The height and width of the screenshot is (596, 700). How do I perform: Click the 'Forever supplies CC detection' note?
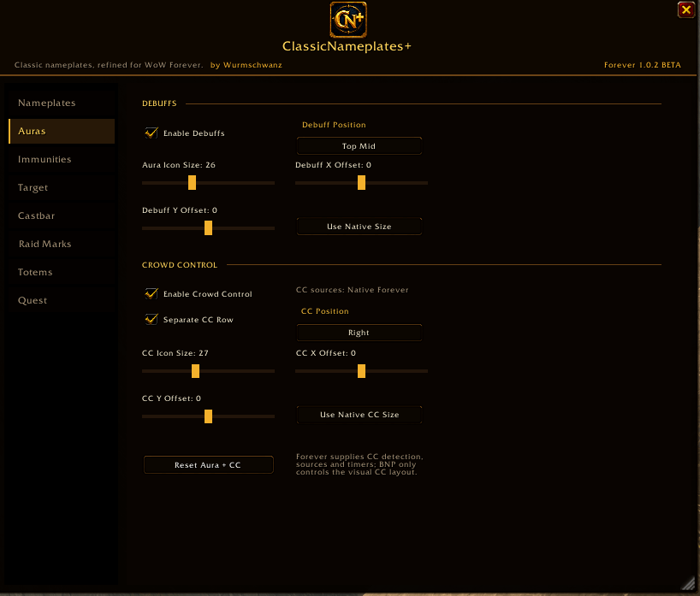pyautogui.click(x=359, y=464)
